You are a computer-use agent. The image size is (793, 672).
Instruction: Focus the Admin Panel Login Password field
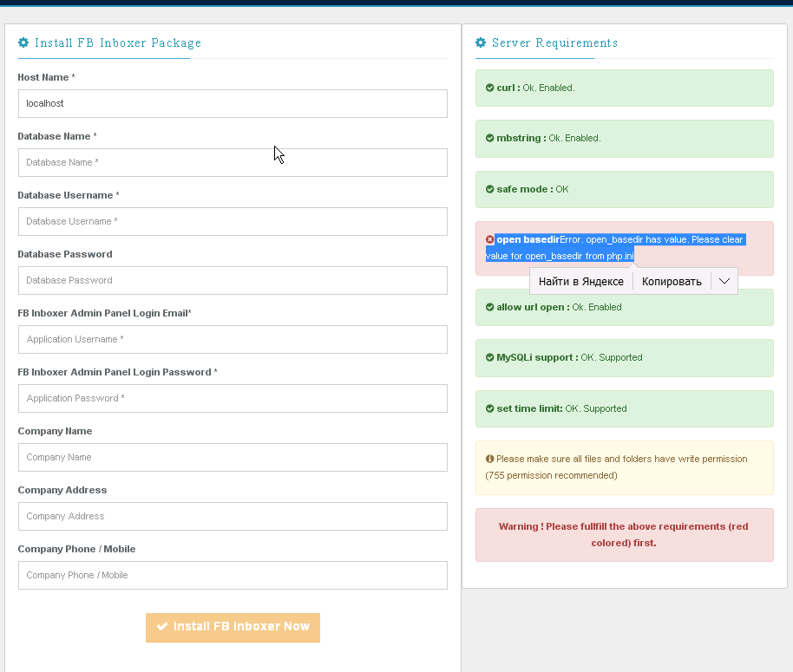click(233, 398)
